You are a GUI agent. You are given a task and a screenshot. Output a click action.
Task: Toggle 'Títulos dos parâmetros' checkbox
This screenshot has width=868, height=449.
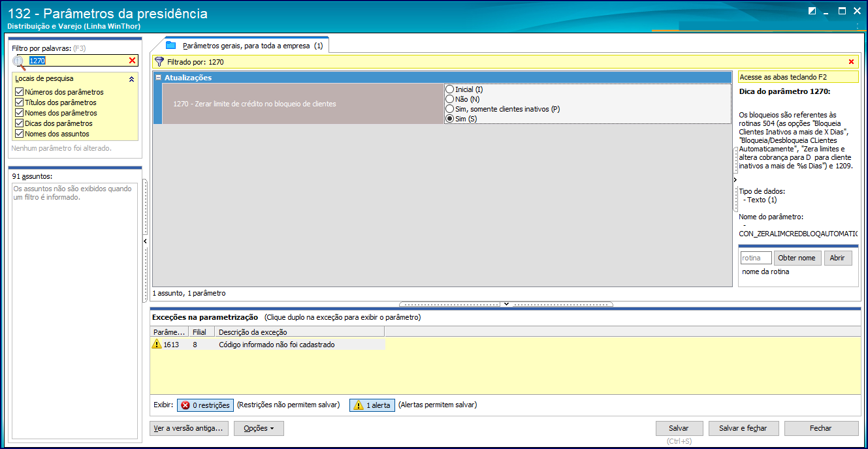(x=19, y=102)
